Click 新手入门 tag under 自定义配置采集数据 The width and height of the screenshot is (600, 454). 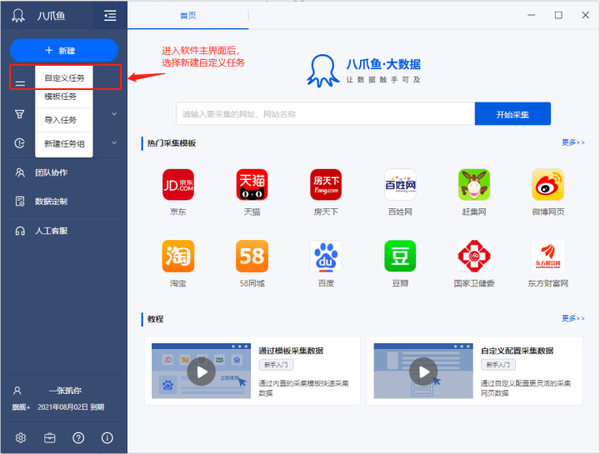pyautogui.click(x=498, y=364)
